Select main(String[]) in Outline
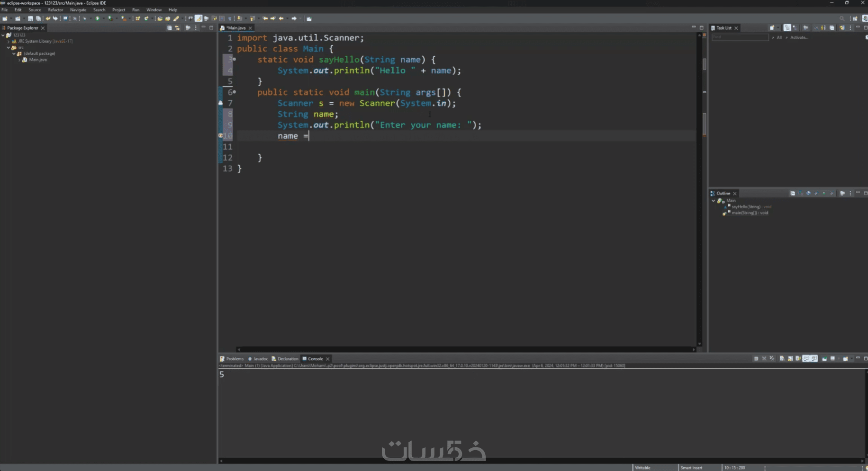Screen dimensions: 868x471 (750, 213)
